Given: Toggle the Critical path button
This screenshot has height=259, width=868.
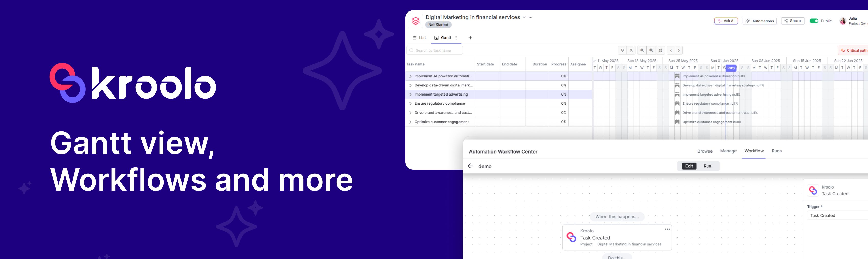Looking at the screenshot, I should coord(853,50).
